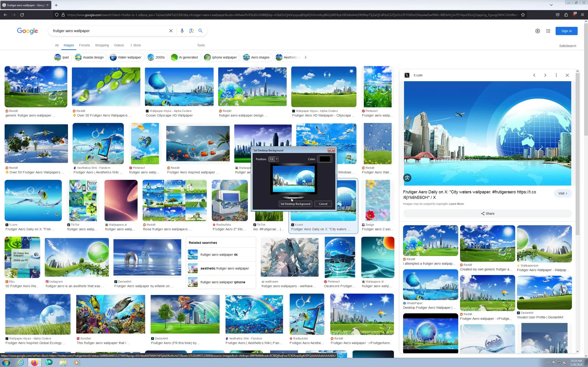Clear the search box with the X icon
The image size is (588, 367).
click(x=171, y=31)
